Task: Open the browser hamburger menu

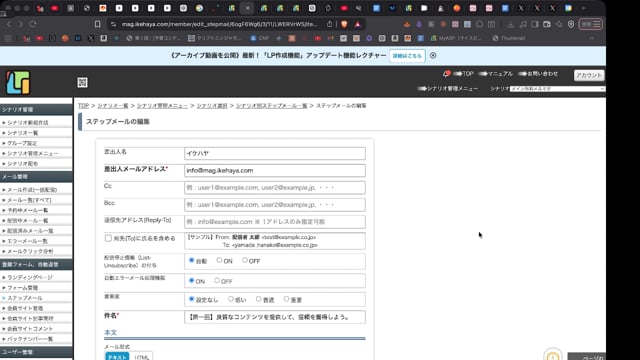Action: 597,24
